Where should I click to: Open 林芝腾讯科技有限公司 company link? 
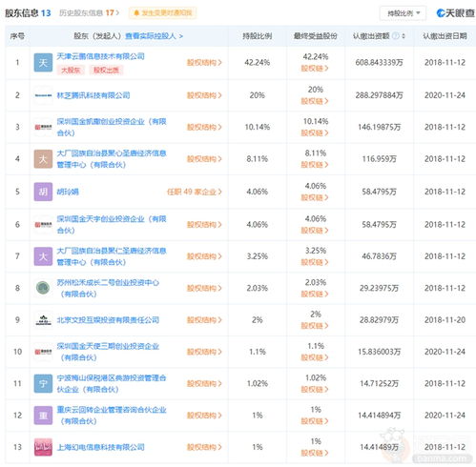93,95
